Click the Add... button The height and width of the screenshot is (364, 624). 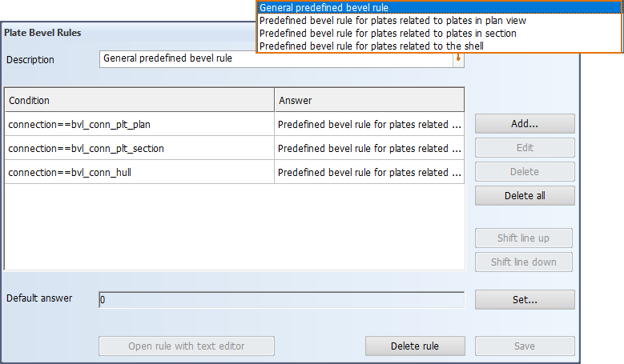click(x=525, y=124)
